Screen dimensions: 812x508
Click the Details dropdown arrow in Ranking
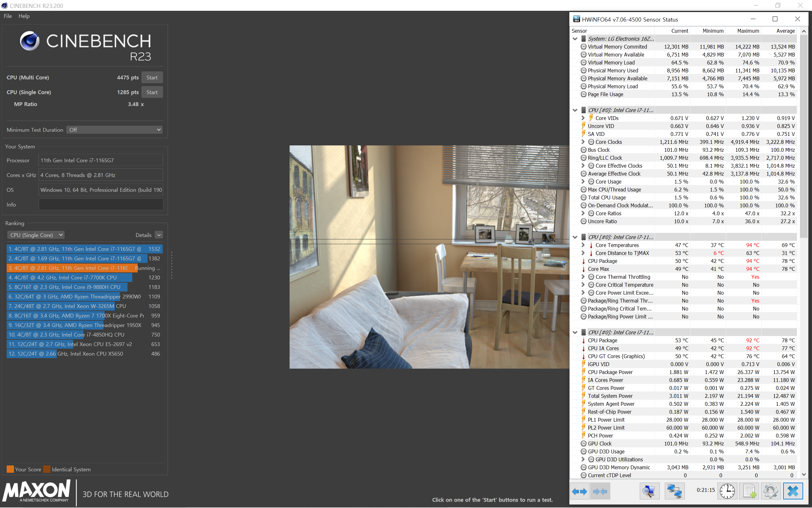tap(159, 235)
